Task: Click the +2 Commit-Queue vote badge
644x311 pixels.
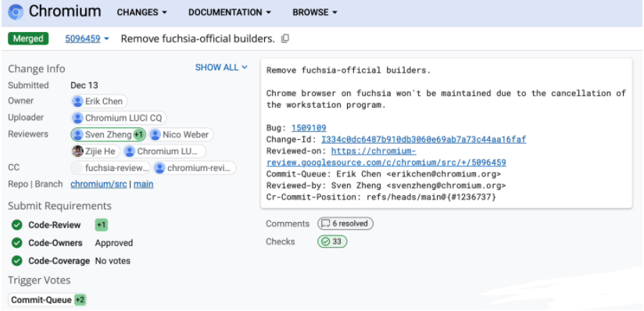Action: [x=80, y=300]
